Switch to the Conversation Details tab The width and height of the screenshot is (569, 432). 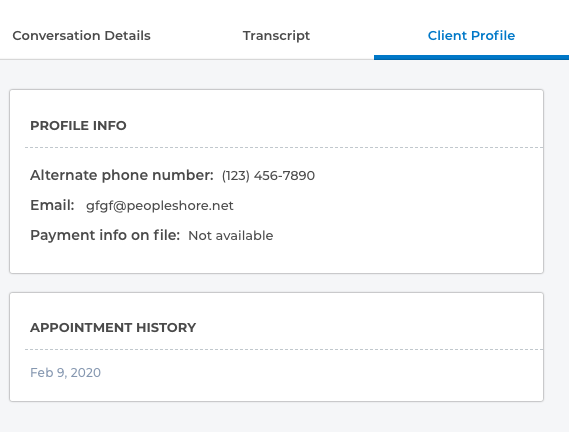tap(81, 36)
